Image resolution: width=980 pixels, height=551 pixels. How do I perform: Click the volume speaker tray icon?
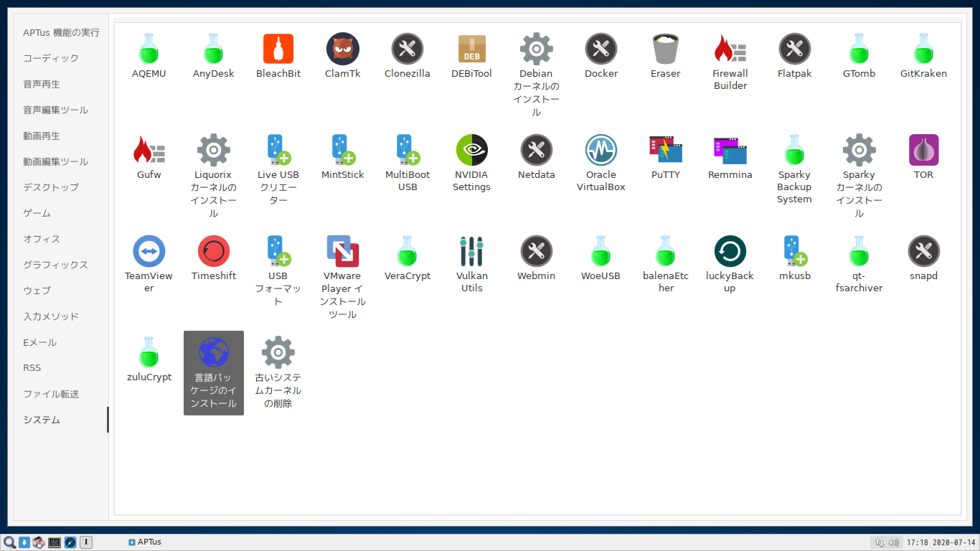[x=894, y=542]
